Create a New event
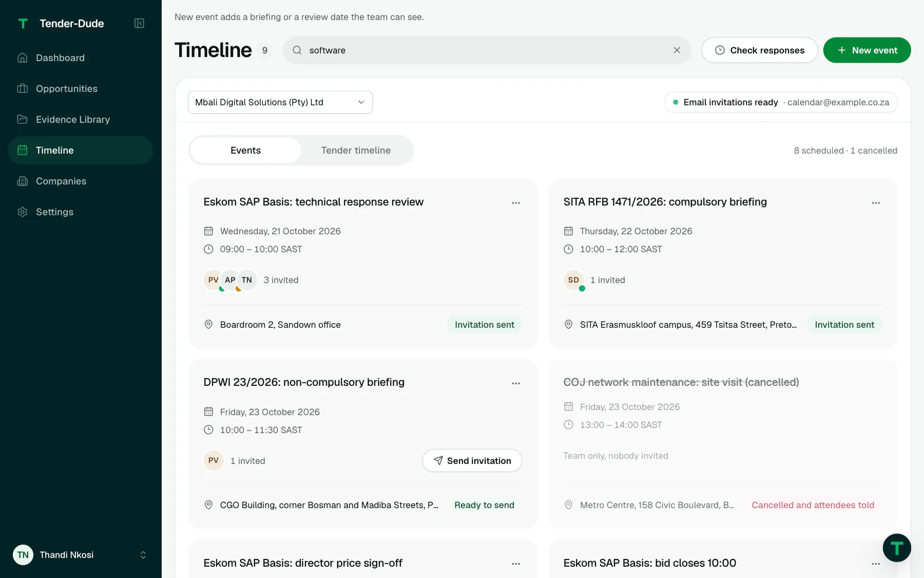 tap(867, 50)
